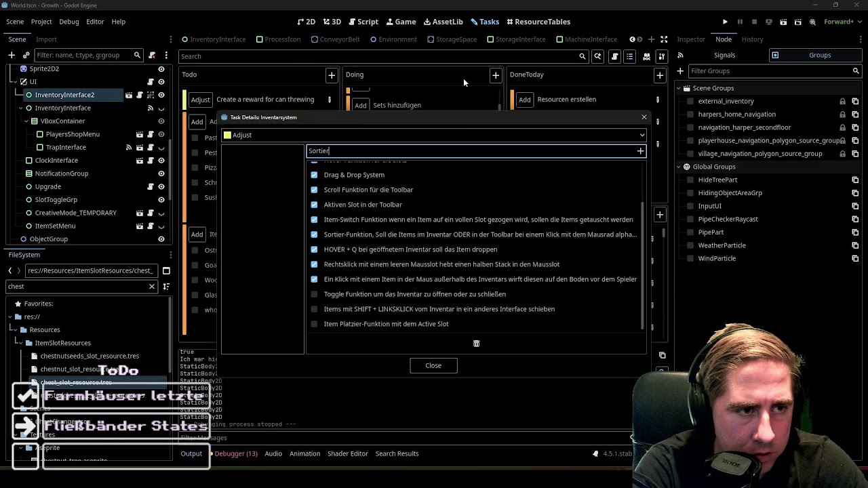Click Adjust tag on can threwing task
This screenshot has width=868, height=488.
(x=200, y=100)
